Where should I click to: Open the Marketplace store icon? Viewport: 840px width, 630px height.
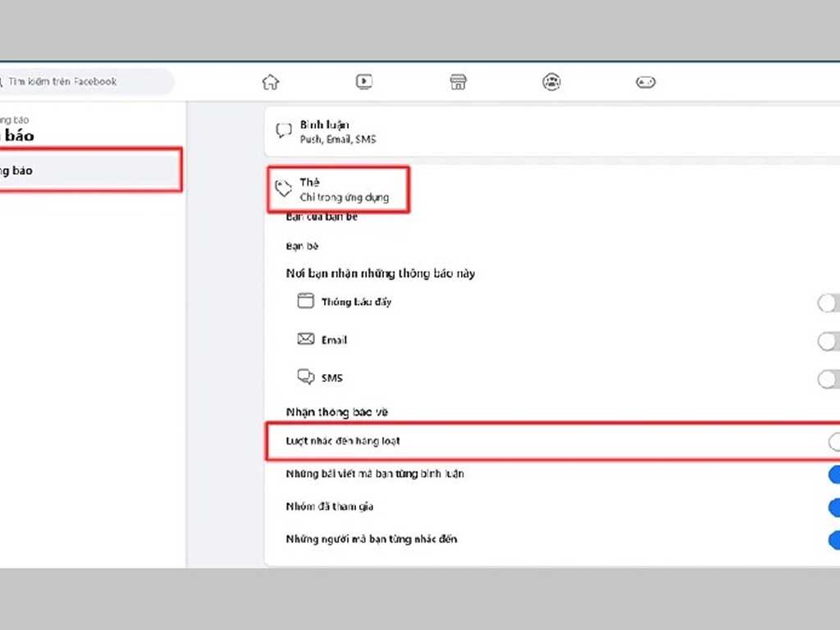click(x=458, y=82)
